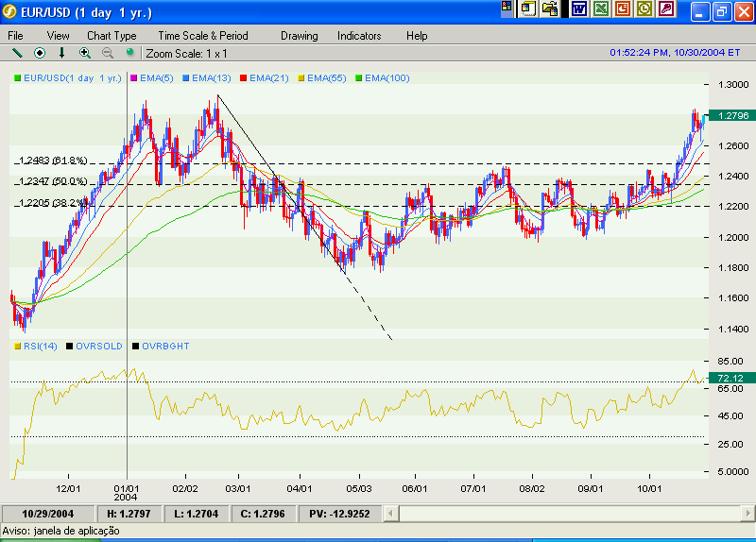
Task: Open the Indicators menu
Action: 359,35
